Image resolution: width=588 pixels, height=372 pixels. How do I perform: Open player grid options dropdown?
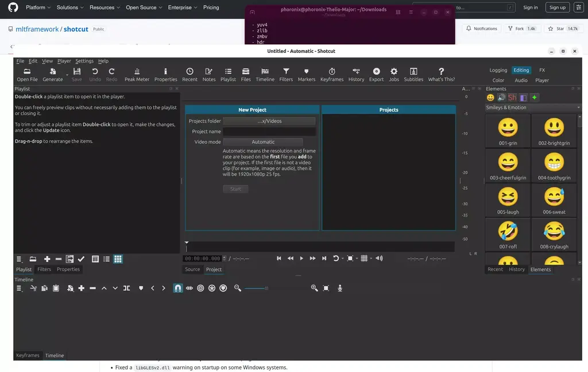click(x=371, y=258)
